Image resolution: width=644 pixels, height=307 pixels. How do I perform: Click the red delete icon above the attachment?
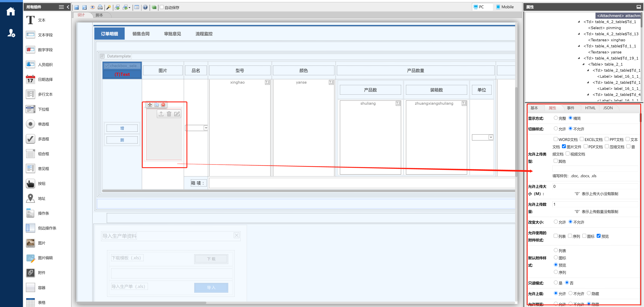click(163, 105)
